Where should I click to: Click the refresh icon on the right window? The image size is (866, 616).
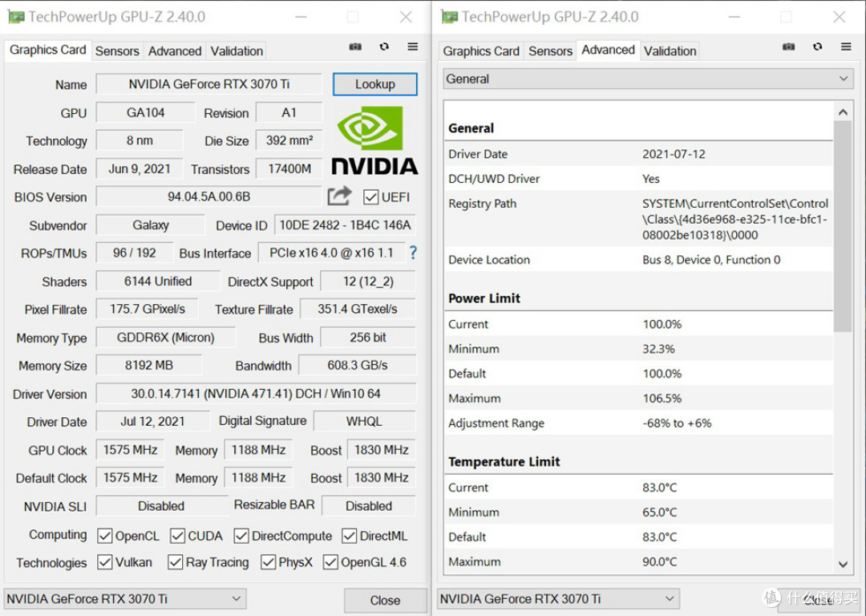[x=817, y=47]
